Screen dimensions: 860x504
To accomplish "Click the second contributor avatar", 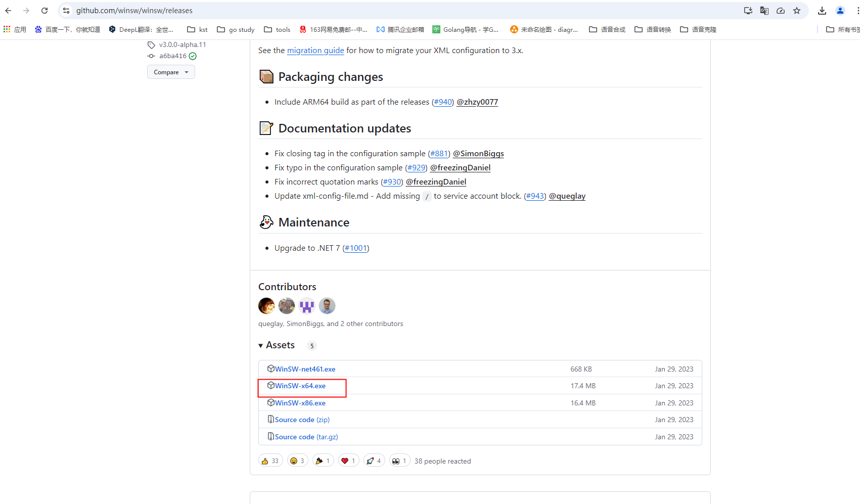I will pyautogui.click(x=287, y=306).
